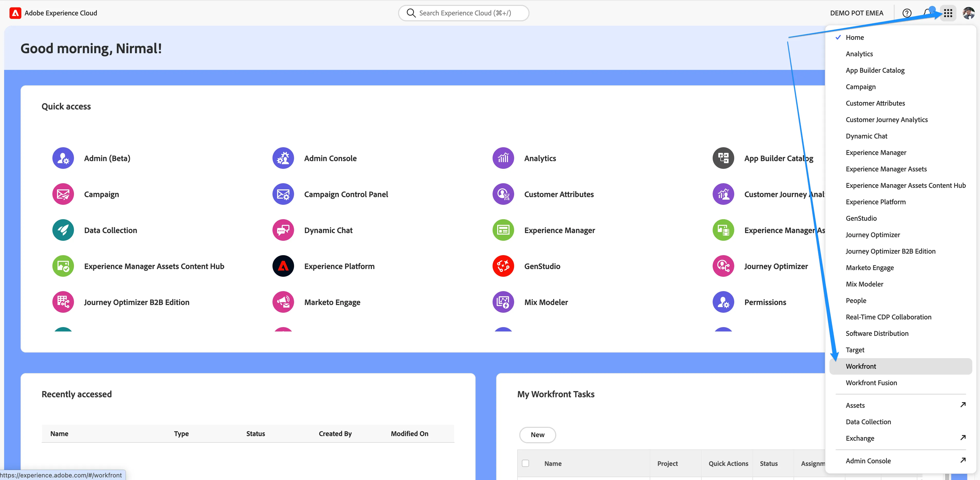Open Experience Platform from the switcher menu

coord(900,202)
